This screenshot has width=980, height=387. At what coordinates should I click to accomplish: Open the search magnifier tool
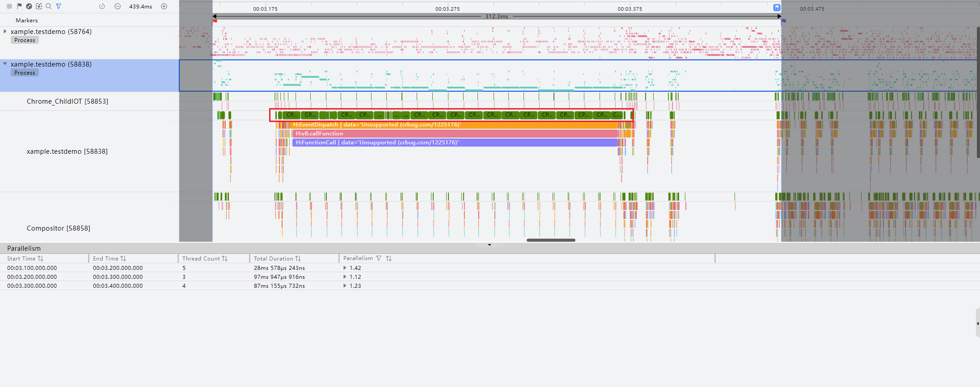coord(48,6)
